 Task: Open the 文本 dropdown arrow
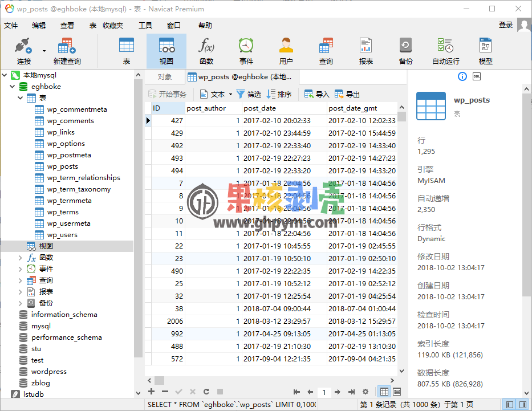[231, 94]
